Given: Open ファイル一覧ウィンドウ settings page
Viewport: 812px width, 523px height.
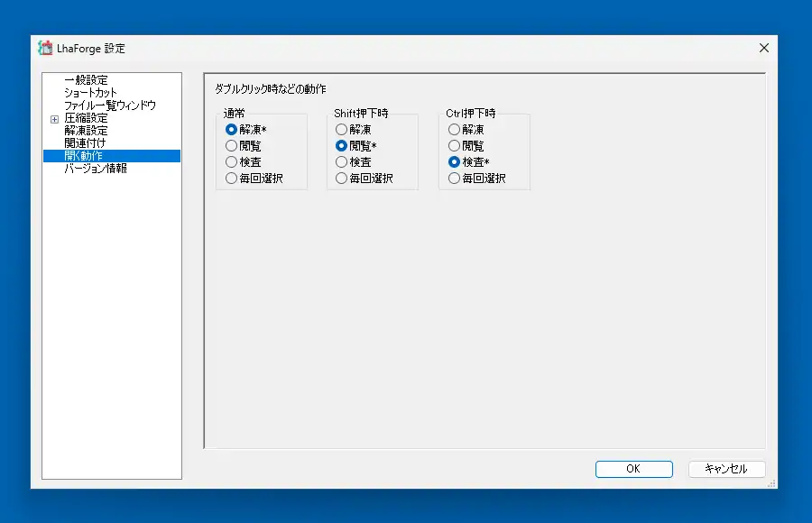Looking at the screenshot, I should [x=110, y=106].
